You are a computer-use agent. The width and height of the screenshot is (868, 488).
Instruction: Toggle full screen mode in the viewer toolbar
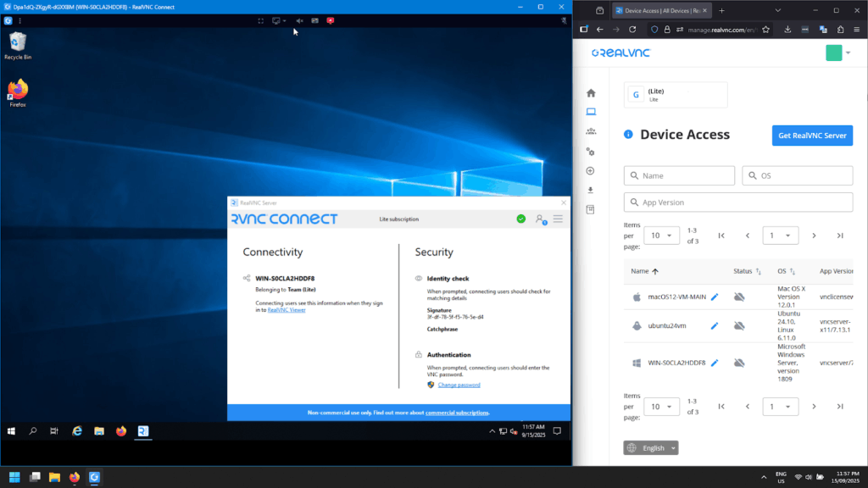261,20
